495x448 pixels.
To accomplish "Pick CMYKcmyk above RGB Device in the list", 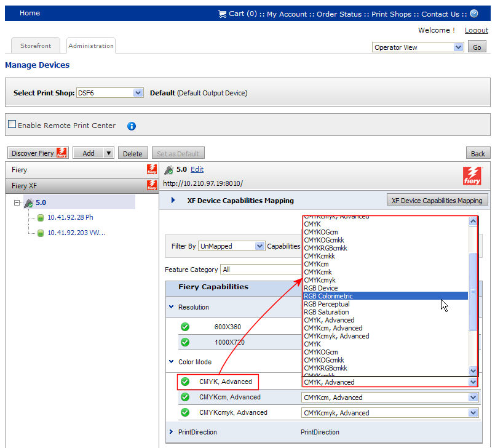I will tap(386, 280).
